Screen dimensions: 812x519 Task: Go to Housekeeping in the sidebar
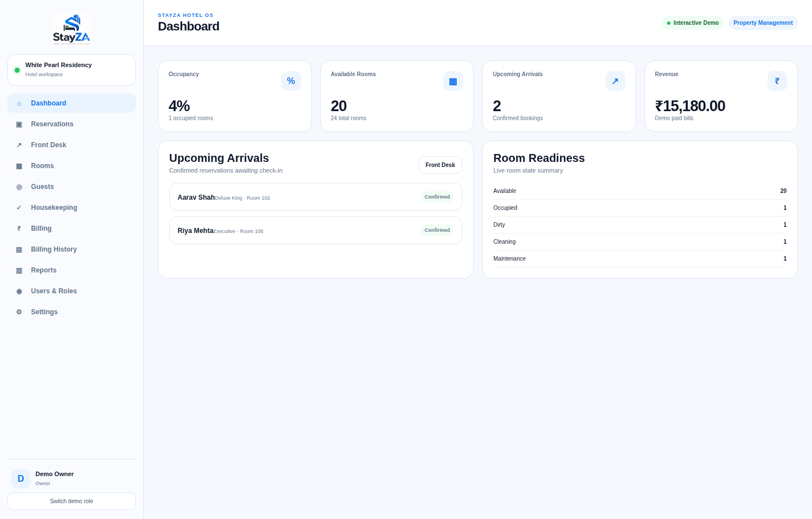click(72, 208)
